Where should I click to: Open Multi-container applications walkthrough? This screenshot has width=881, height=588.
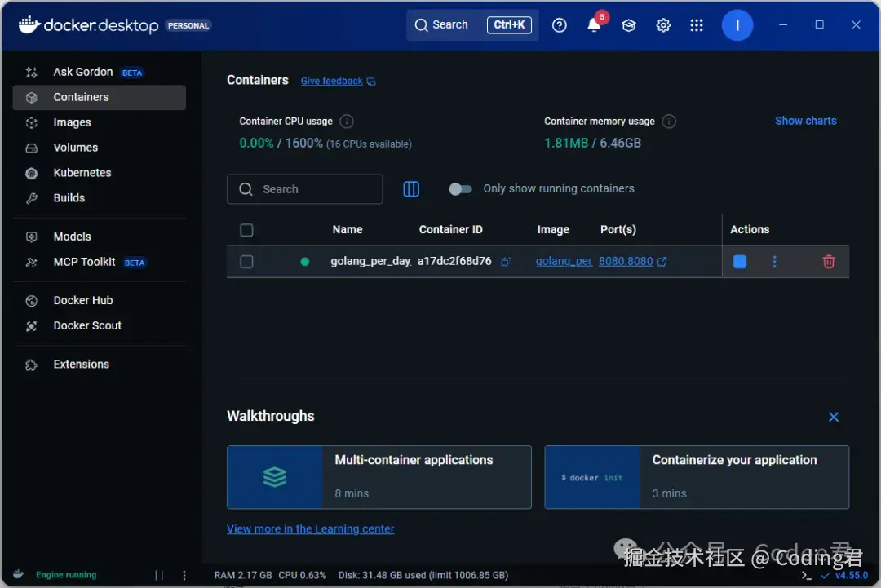click(379, 477)
